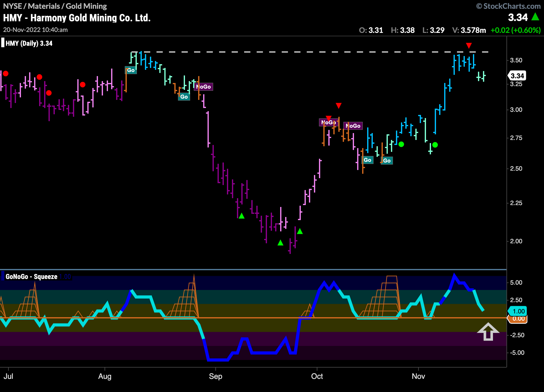This screenshot has width=544, height=392.
Task: Click the NYSE / Materials / Gold Mining breadcrumb
Action: pyautogui.click(x=55, y=6)
